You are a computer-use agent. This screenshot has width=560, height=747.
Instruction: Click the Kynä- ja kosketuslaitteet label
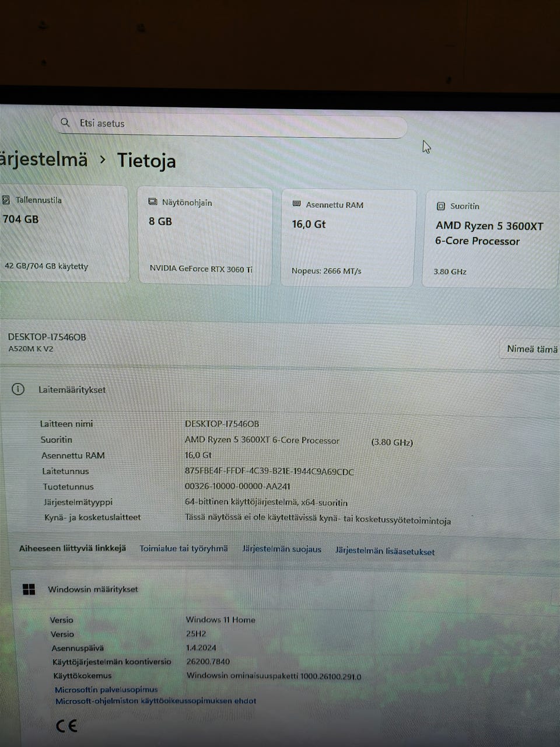pos(93,517)
